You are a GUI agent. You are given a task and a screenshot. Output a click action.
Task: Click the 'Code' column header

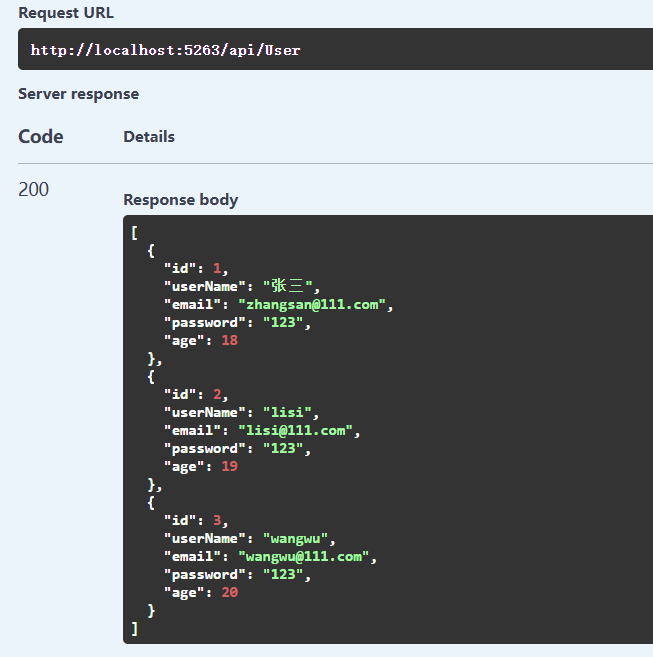[x=41, y=137]
